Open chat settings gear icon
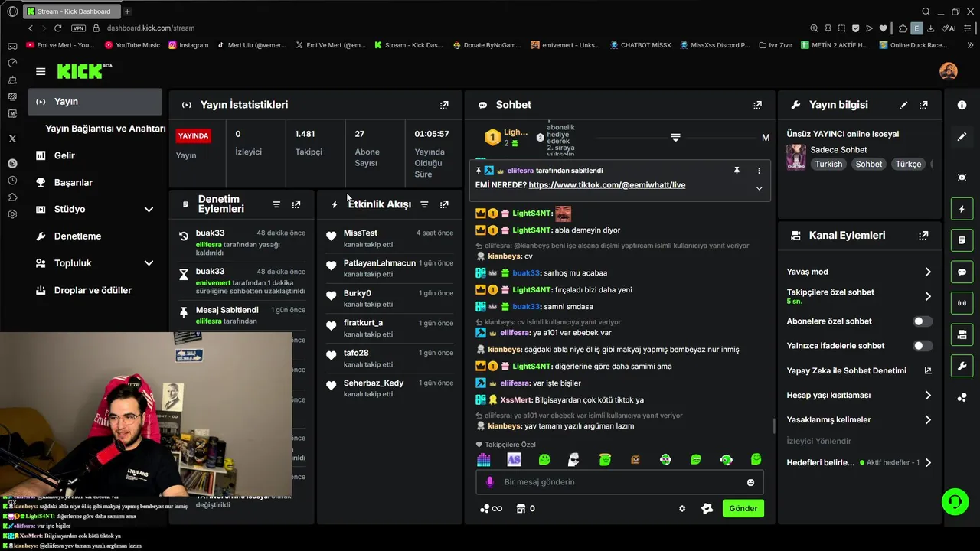980x551 pixels. point(682,508)
